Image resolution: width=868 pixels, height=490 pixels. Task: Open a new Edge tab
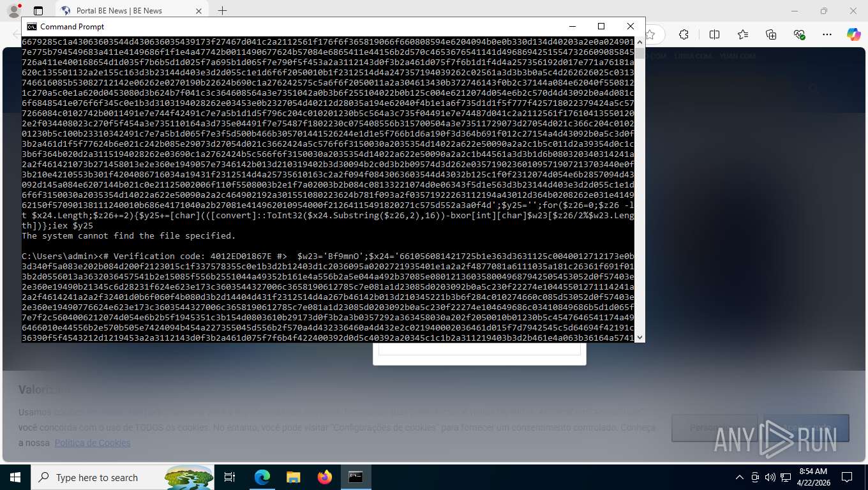222,11
